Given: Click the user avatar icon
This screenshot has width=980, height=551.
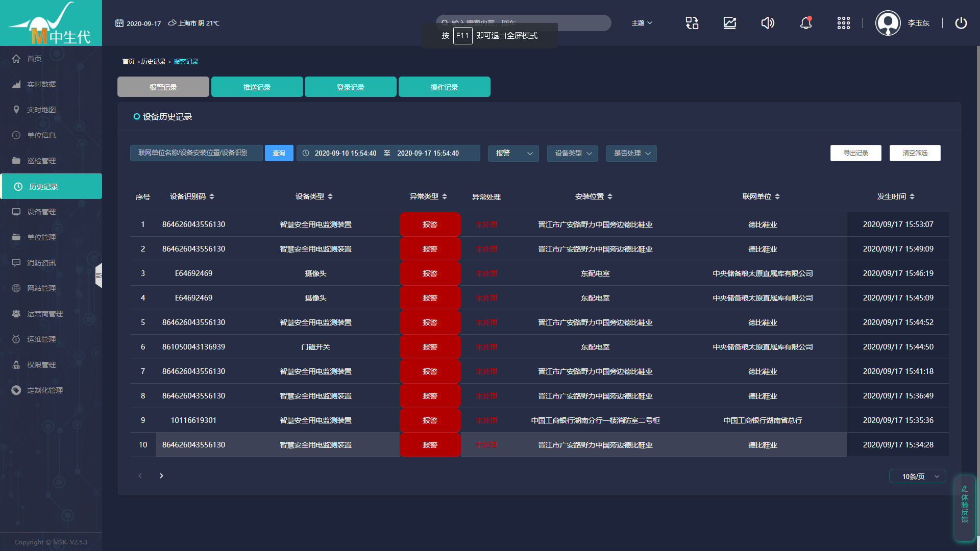Looking at the screenshot, I should tap(888, 23).
